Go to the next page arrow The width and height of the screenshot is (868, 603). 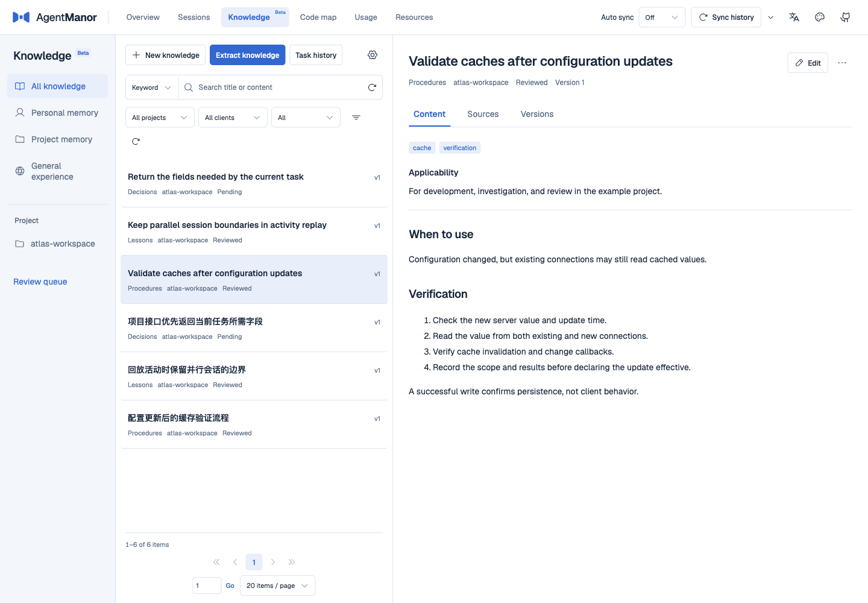[x=273, y=562]
